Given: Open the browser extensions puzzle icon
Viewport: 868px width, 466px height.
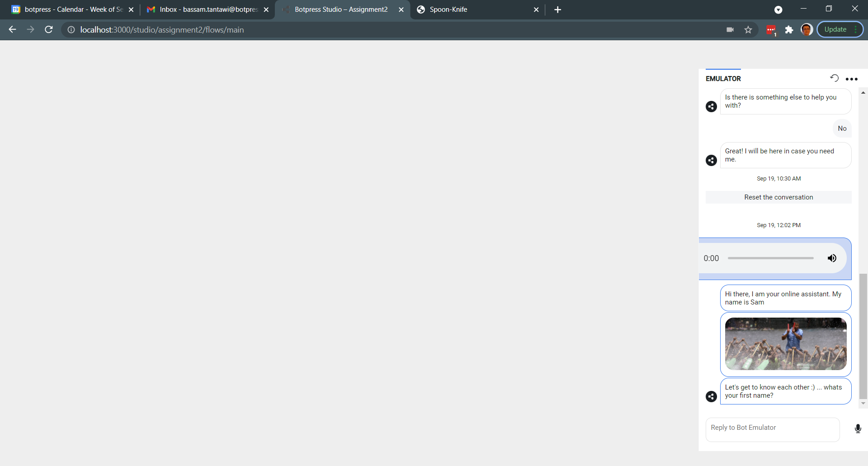Looking at the screenshot, I should (789, 29).
